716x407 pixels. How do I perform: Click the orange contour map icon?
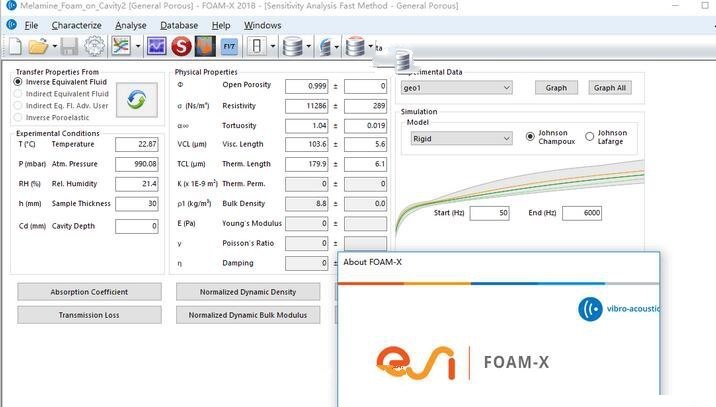[205, 47]
